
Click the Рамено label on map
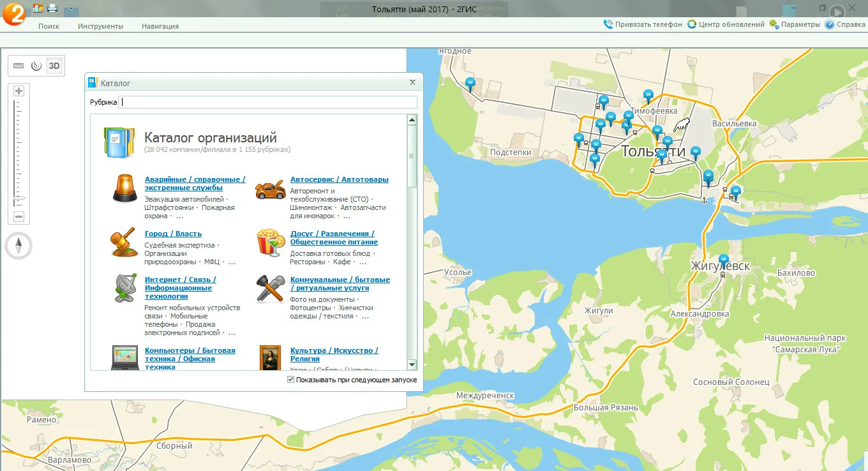click(x=42, y=420)
